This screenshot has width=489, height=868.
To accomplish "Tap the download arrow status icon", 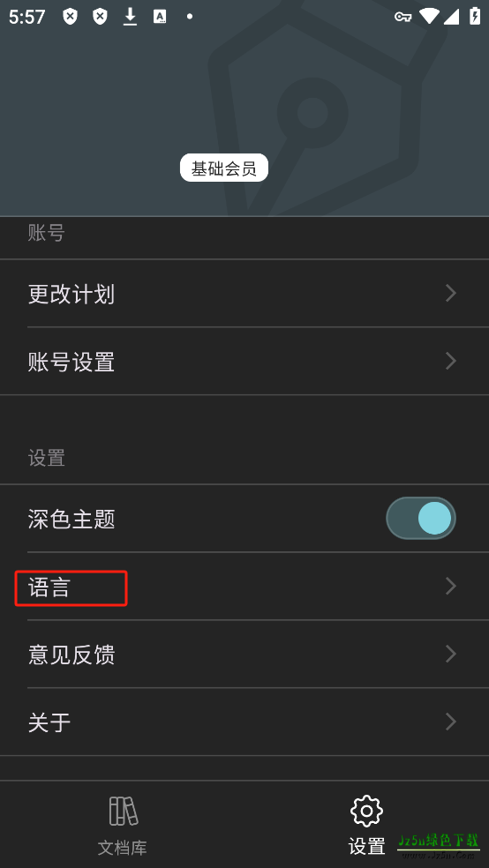I will (130, 17).
